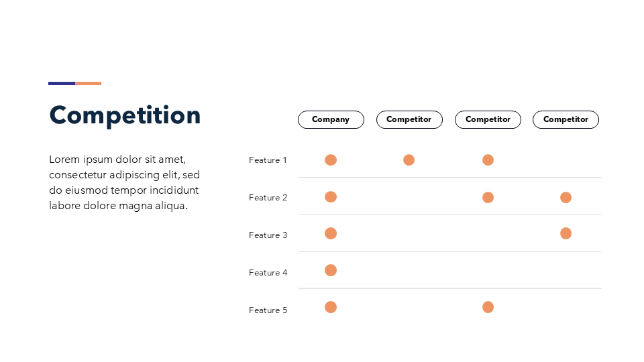Select Feature 5 dot under middle Competitor
Screen dimensions: 644x362
488,307
